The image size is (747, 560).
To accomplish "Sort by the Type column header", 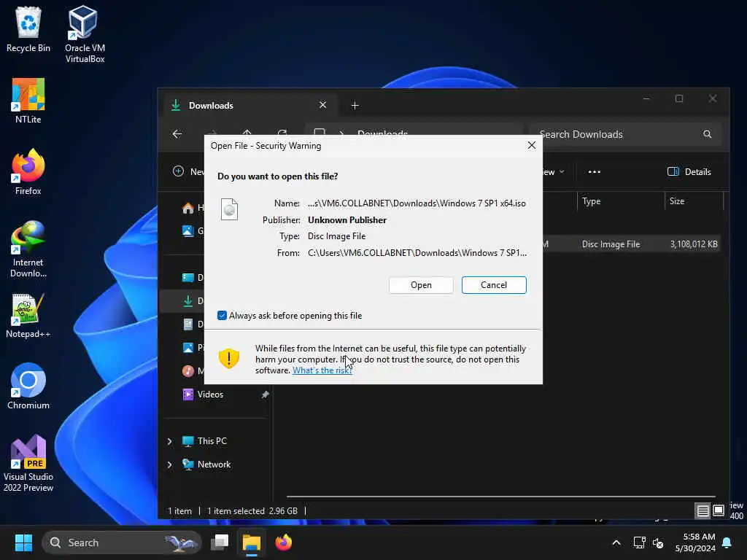I will 620,201.
